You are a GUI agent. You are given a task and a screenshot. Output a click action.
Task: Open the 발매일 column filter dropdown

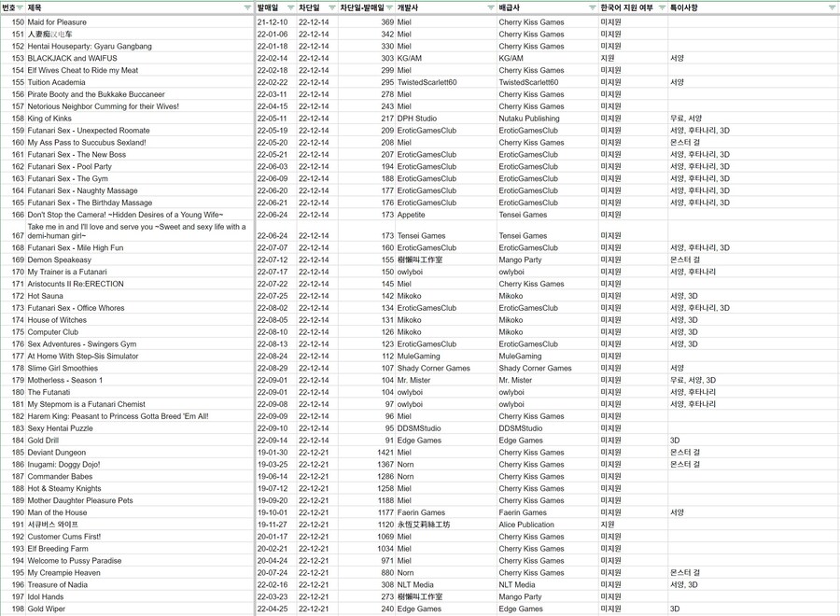291,7
